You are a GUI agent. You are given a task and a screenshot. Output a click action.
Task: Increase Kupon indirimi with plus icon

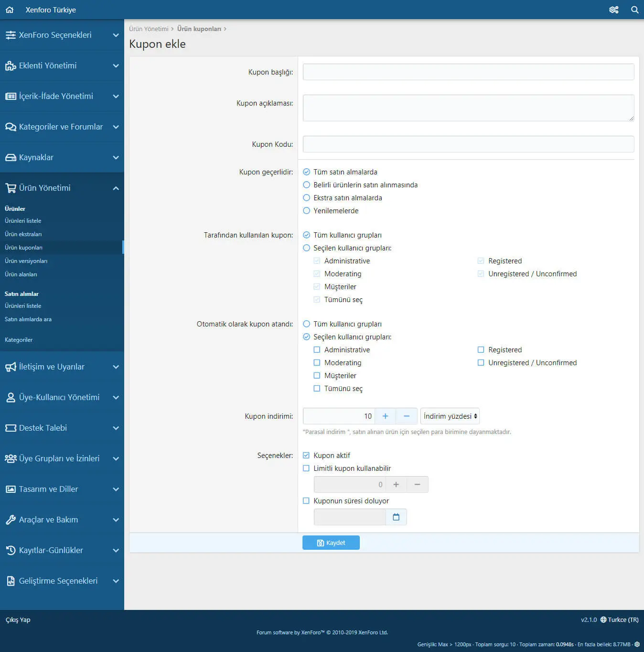click(385, 416)
